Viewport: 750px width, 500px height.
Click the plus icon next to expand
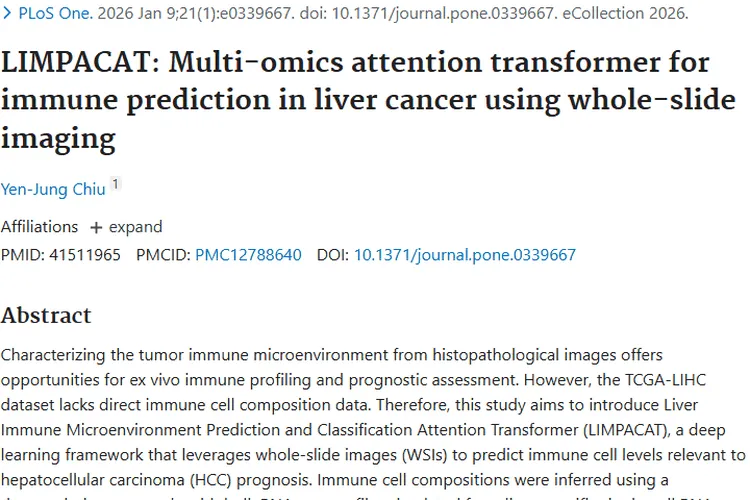pos(96,227)
